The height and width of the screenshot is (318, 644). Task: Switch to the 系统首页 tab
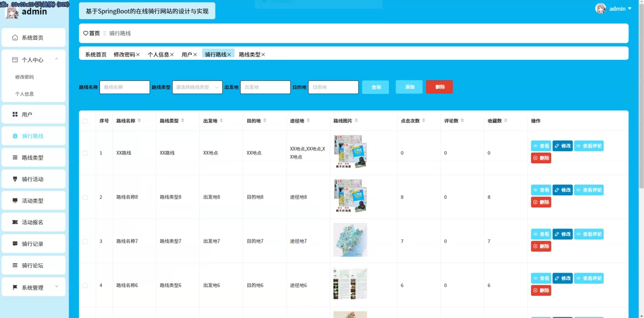pyautogui.click(x=96, y=55)
